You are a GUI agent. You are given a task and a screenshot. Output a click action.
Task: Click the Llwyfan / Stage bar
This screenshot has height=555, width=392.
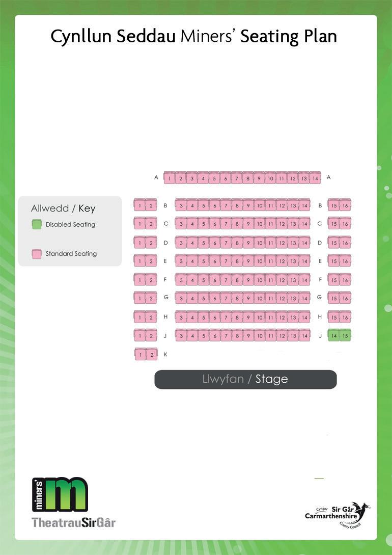coord(246,380)
